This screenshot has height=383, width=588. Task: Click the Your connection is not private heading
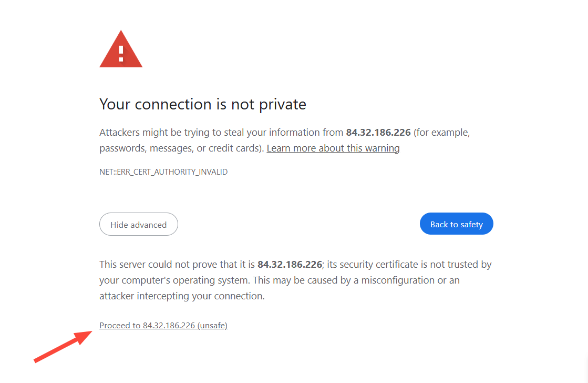tap(203, 104)
